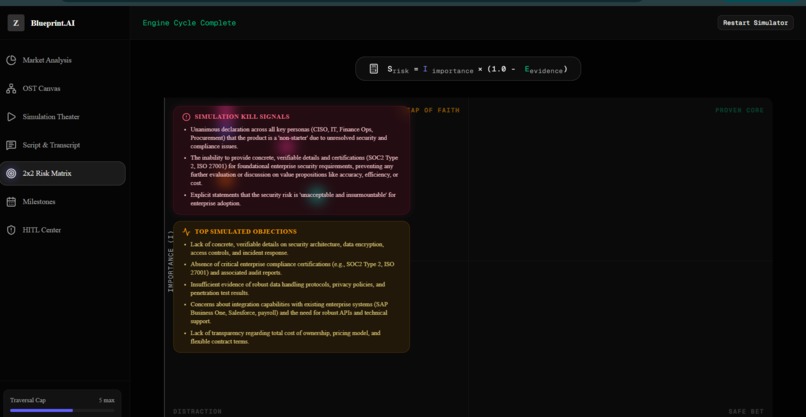
Task: Open the Market Analysis section
Action: click(x=63, y=60)
